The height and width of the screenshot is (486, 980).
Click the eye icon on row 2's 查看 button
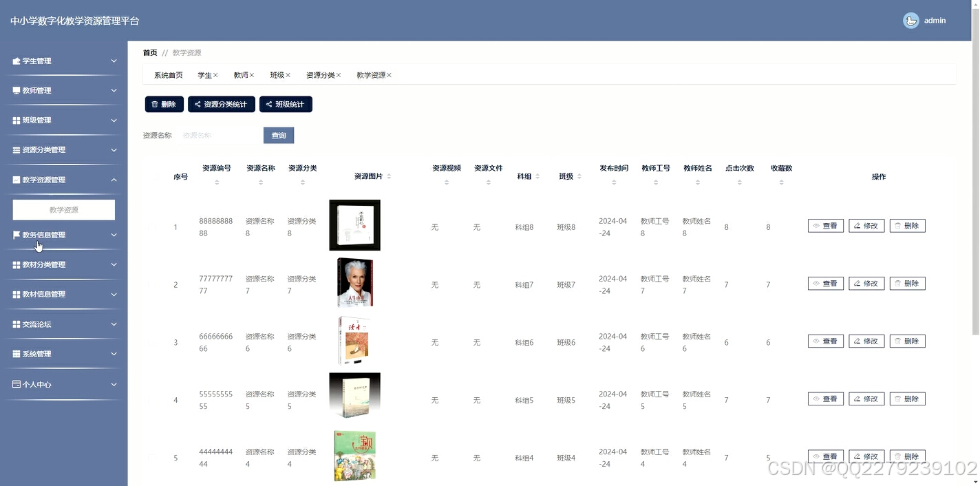(x=816, y=283)
